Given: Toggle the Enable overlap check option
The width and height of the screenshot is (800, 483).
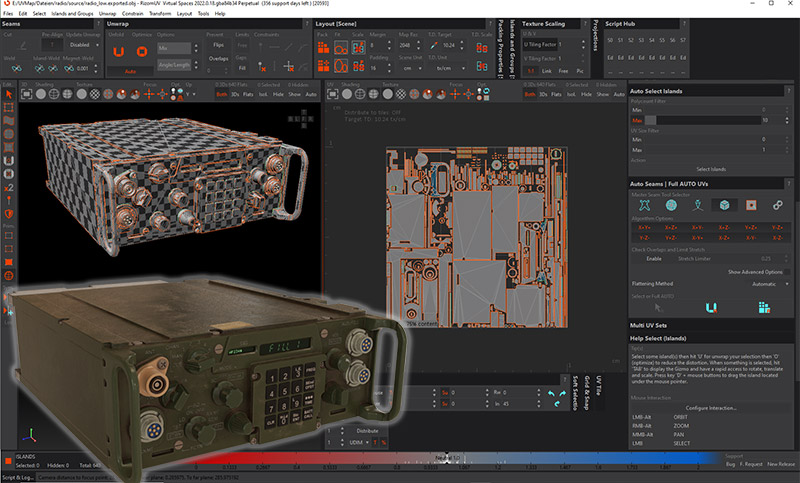Looking at the screenshot, I should 655,258.
